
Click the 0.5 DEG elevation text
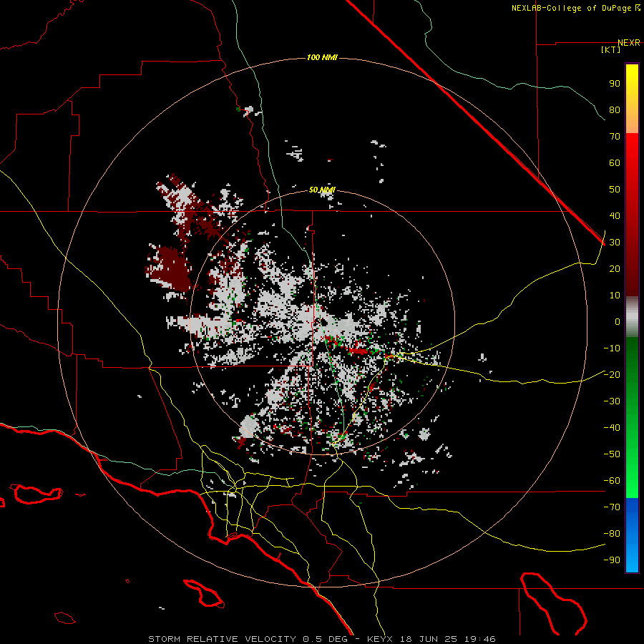[x=326, y=639]
